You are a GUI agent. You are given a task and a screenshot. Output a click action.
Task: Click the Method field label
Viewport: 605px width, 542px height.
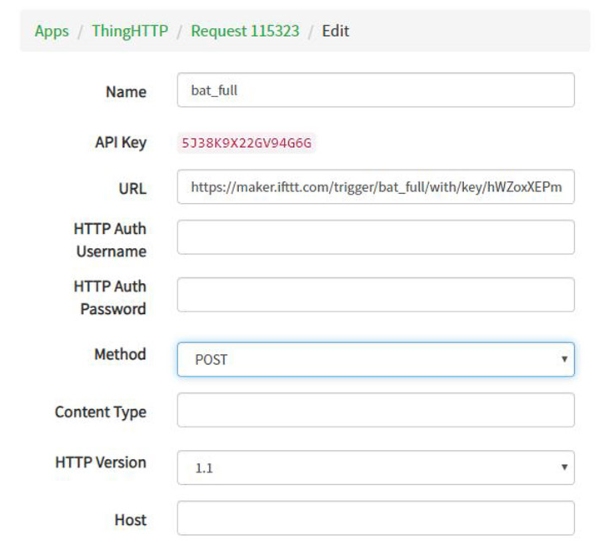coord(119,354)
